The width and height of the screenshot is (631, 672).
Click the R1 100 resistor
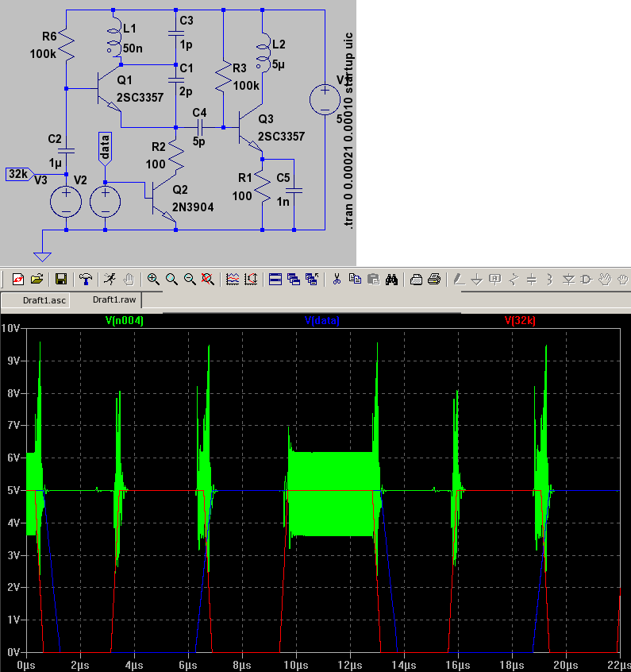pyautogui.click(x=263, y=187)
